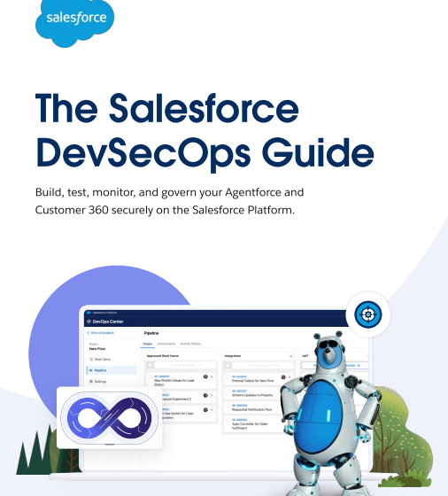The width and height of the screenshot is (448, 496).
Task: Tick checkbox for New Picklist Values item
Action: pyautogui.click(x=151, y=376)
